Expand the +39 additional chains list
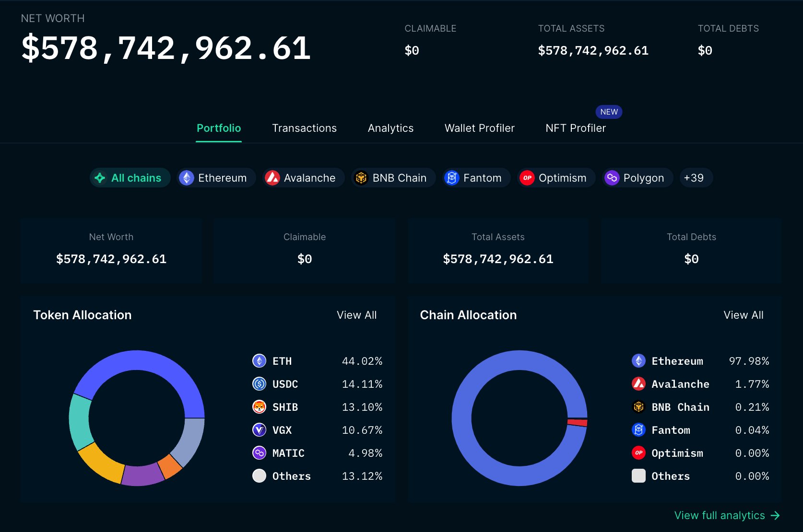803x532 pixels. click(696, 178)
